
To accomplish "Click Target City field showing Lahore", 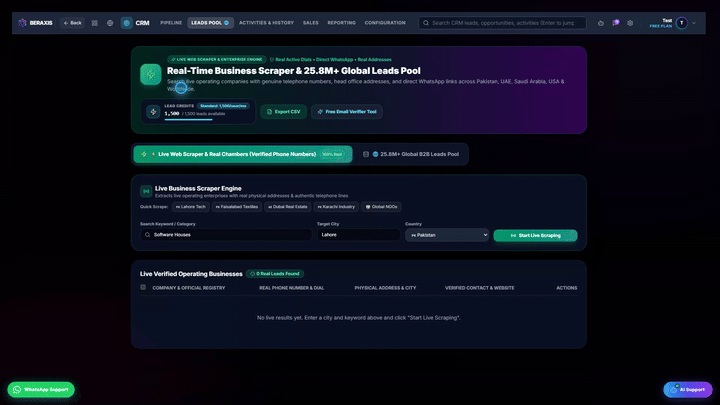I will tap(358, 235).
